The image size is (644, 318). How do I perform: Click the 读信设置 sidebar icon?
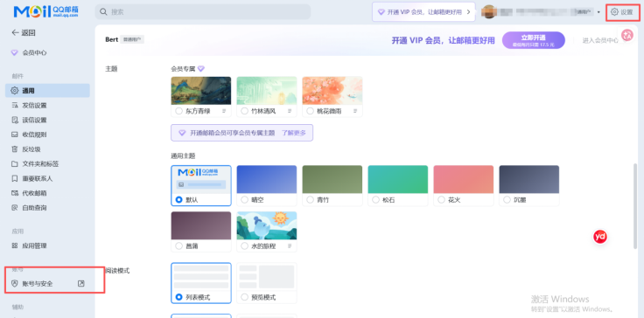[x=15, y=121]
